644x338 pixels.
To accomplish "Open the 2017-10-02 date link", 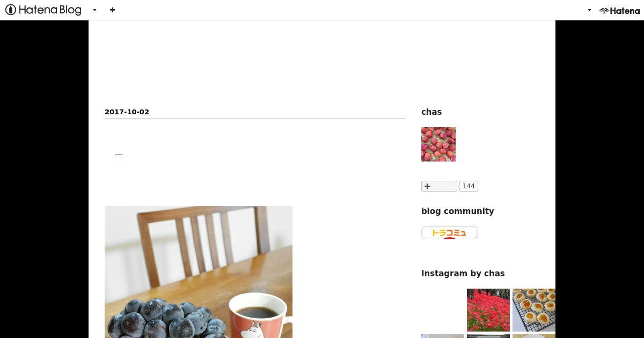I will [127, 112].
